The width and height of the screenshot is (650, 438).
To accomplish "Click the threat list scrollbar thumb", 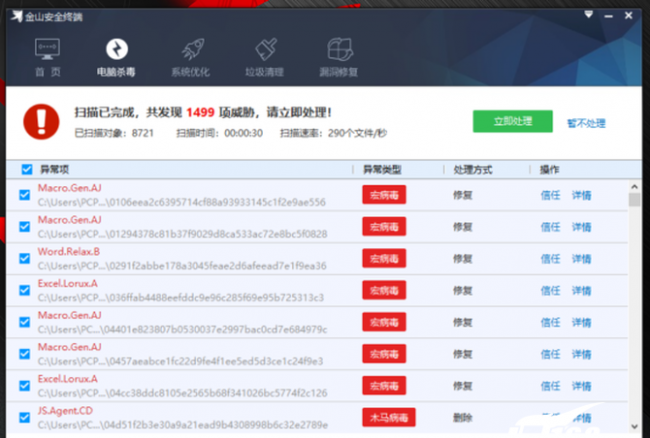I will pos(634,200).
